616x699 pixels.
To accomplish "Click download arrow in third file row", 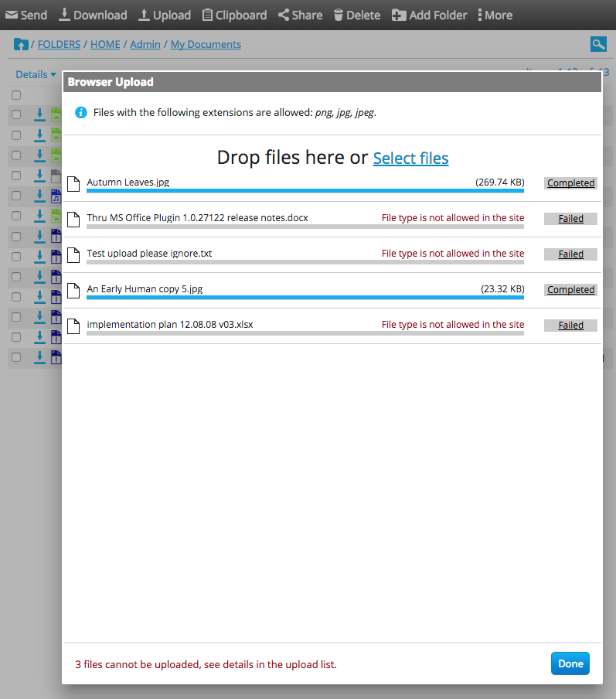I will [39, 155].
